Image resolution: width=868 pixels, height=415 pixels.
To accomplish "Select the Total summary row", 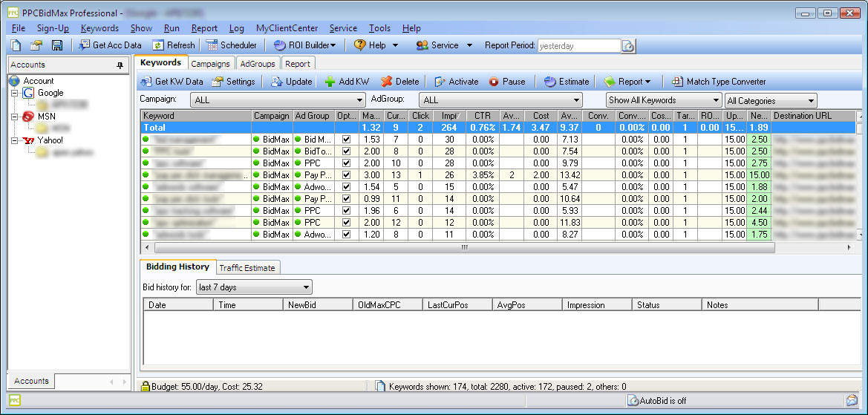I will [x=497, y=128].
